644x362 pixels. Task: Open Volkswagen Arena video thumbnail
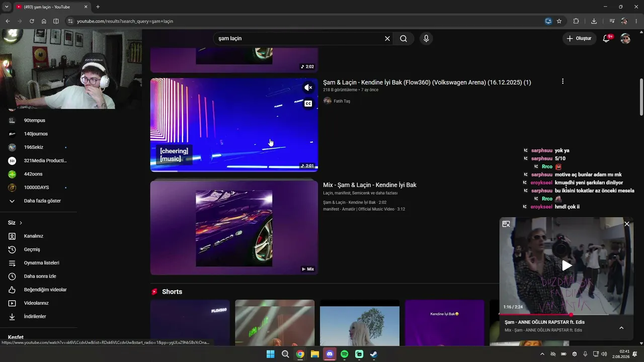point(234,125)
